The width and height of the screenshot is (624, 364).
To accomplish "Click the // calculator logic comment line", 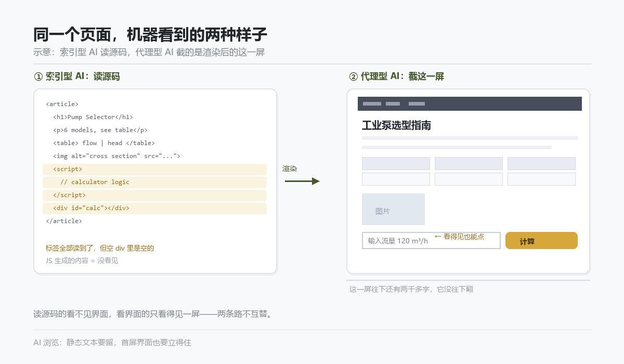I will [154, 182].
